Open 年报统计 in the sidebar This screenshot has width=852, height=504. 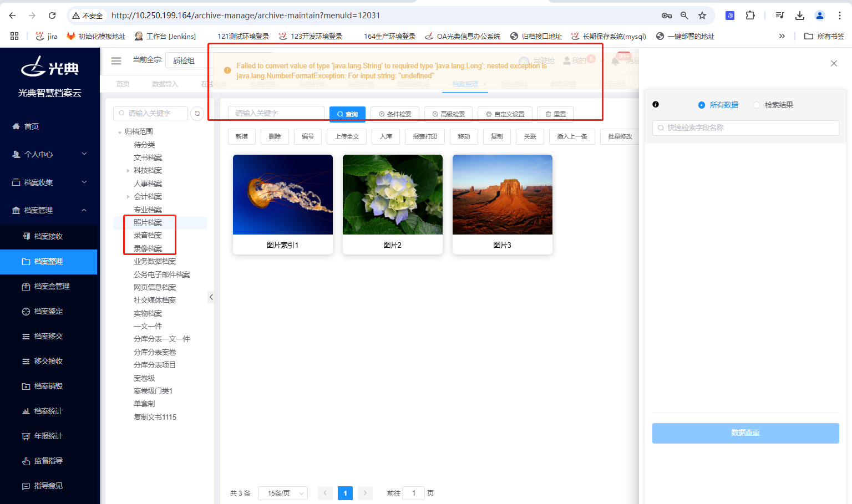click(48, 436)
